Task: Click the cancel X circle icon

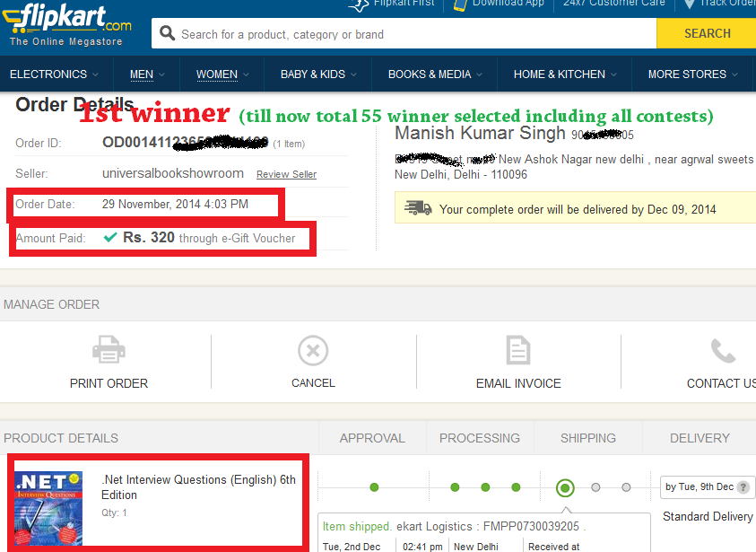Action: click(x=313, y=350)
